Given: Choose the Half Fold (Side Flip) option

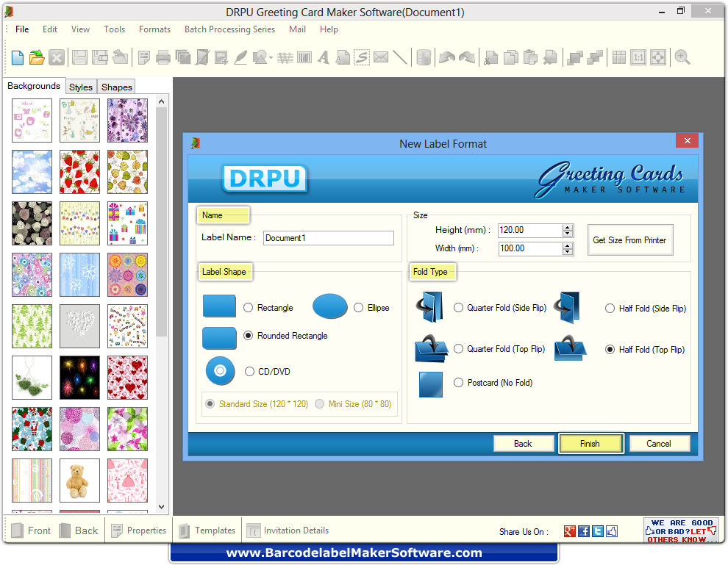Looking at the screenshot, I should click(x=610, y=309).
